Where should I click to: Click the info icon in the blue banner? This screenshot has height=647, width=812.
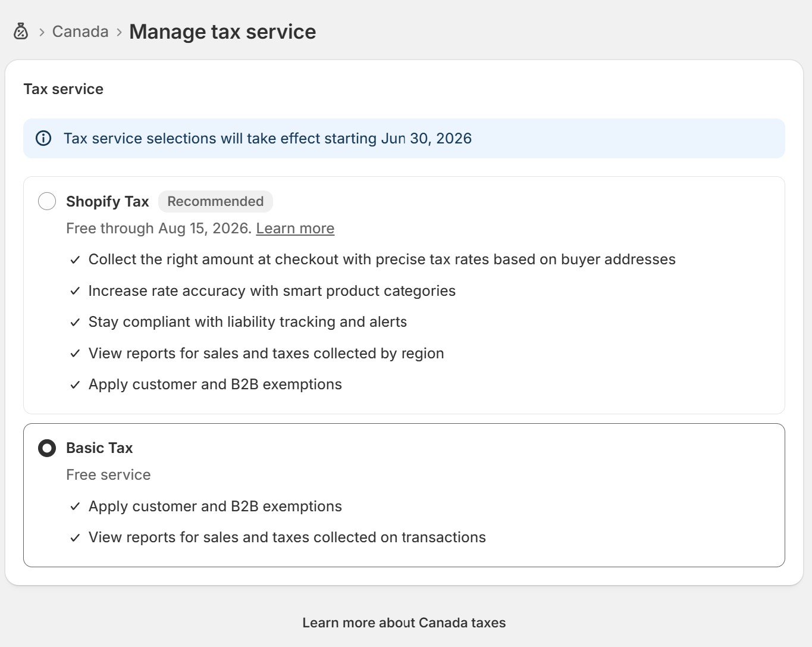point(43,138)
